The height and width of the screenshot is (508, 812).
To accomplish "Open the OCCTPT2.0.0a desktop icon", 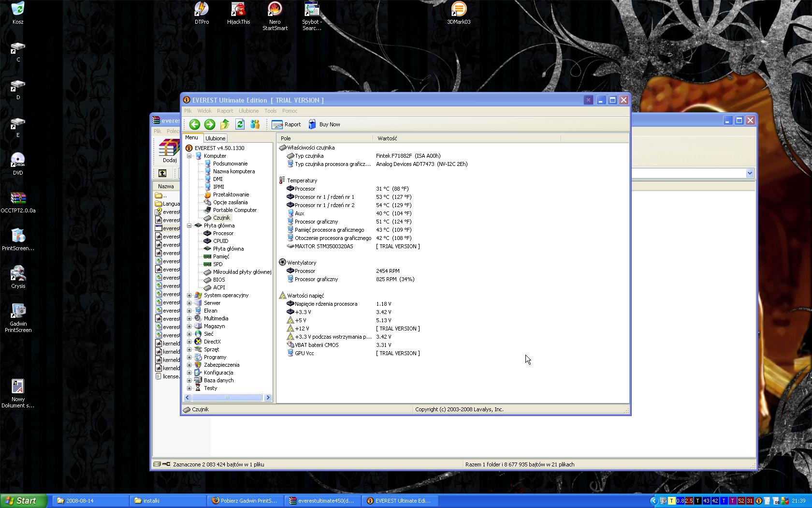I will [18, 202].
